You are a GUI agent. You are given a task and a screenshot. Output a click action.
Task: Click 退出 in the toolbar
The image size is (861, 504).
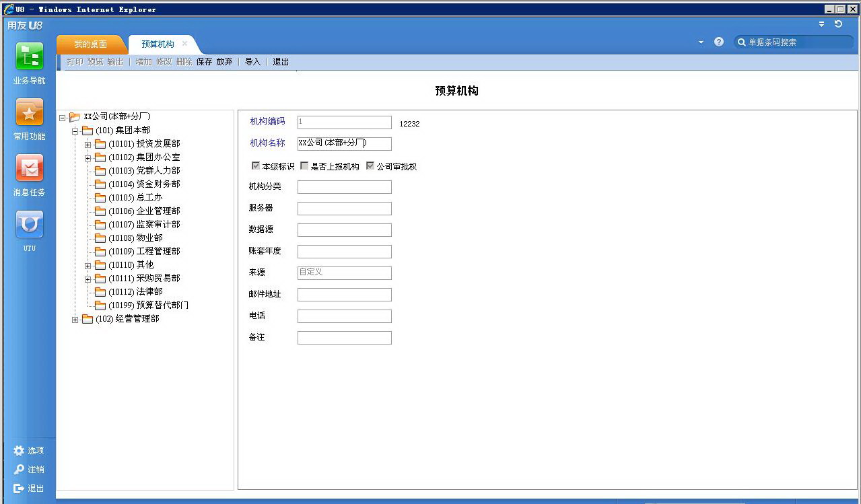click(281, 62)
